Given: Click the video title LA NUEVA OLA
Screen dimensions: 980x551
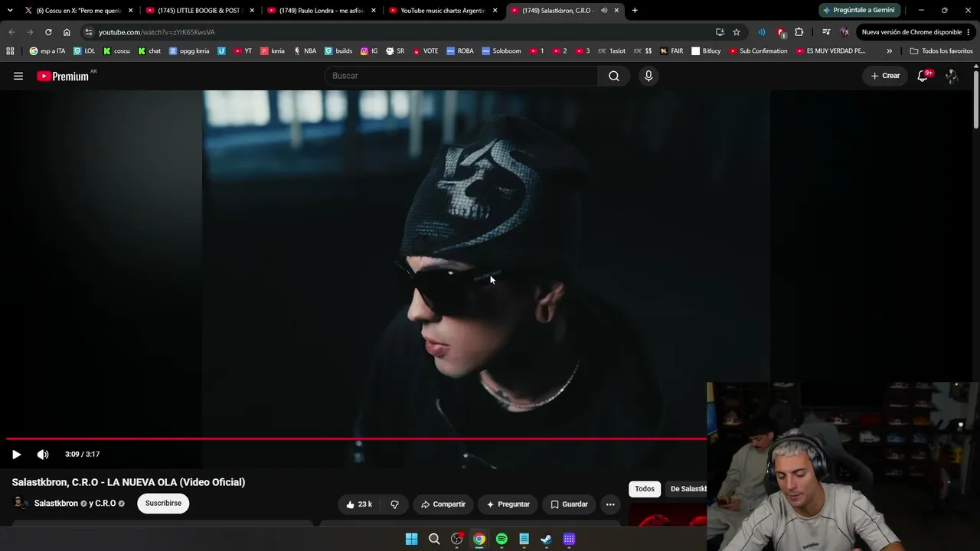Looking at the screenshot, I should coord(129,482).
